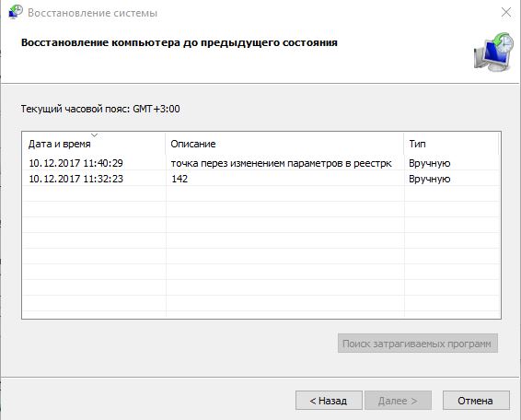Click the heading Восстановление компьютера до предыдущего состояния

(x=179, y=43)
